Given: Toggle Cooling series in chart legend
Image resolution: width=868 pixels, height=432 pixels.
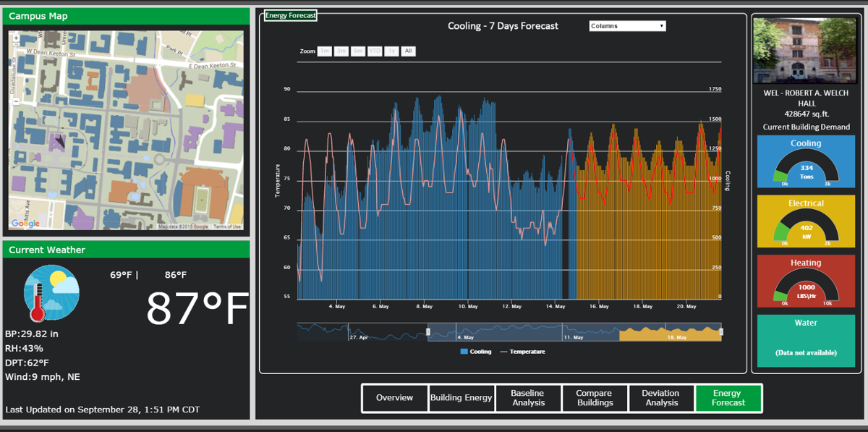Looking at the screenshot, I should tap(475, 352).
